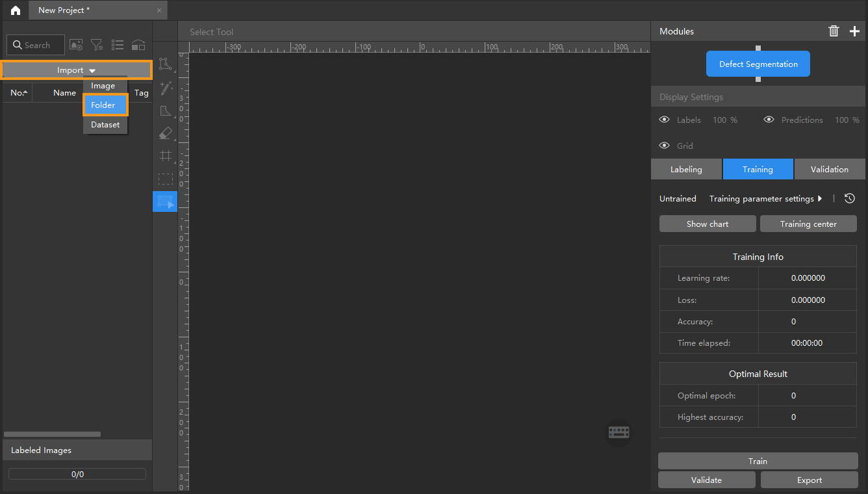This screenshot has width=868, height=494.
Task: Click the Labeled Images 0/0 progress bar
Action: (x=77, y=474)
